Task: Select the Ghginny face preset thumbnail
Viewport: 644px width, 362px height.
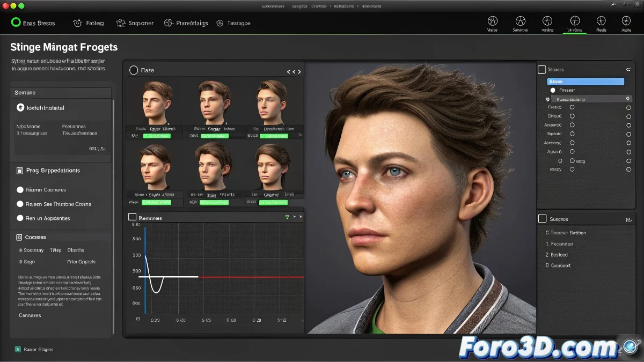Action: pos(273,167)
